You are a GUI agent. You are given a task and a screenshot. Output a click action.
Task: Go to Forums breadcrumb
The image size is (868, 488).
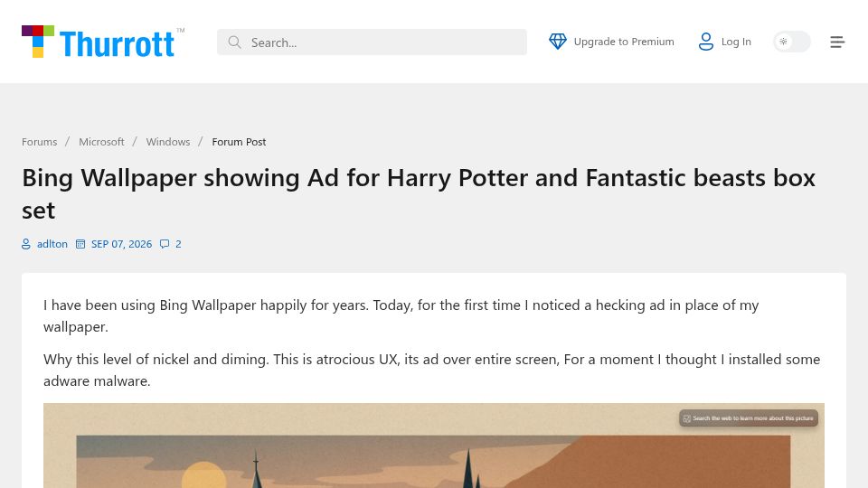(39, 142)
